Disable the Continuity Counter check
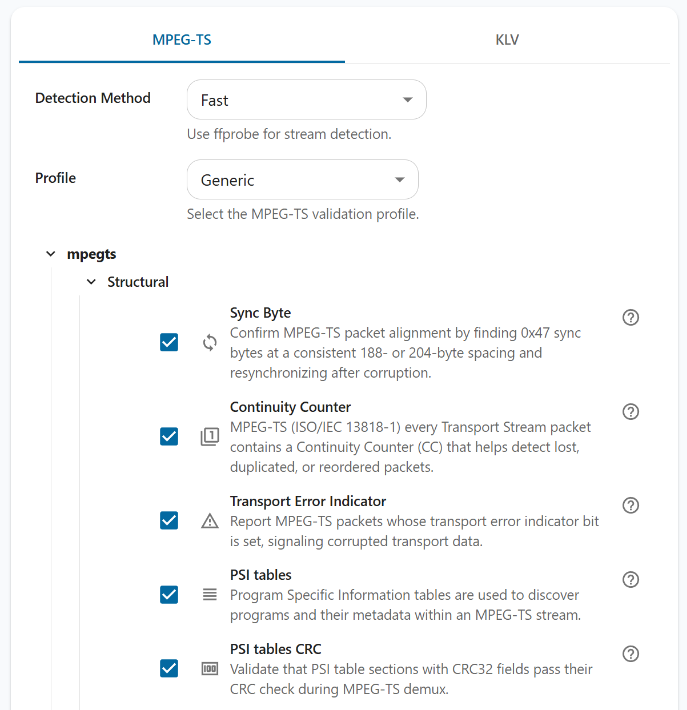Screen dimensions: 687x710 [169, 436]
